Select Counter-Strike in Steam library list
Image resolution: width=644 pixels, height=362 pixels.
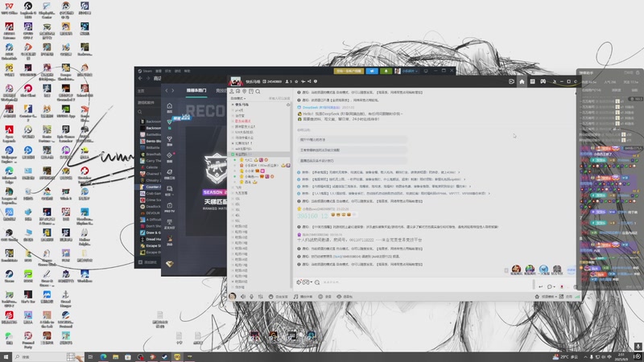coord(151,187)
